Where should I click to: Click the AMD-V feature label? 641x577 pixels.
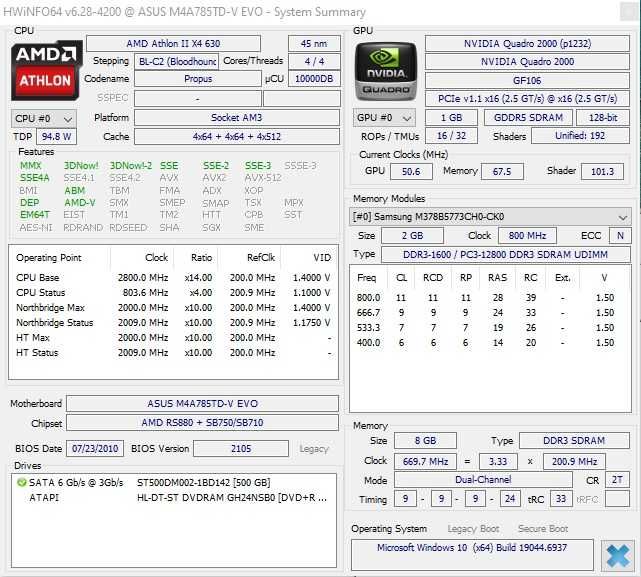[x=80, y=202]
